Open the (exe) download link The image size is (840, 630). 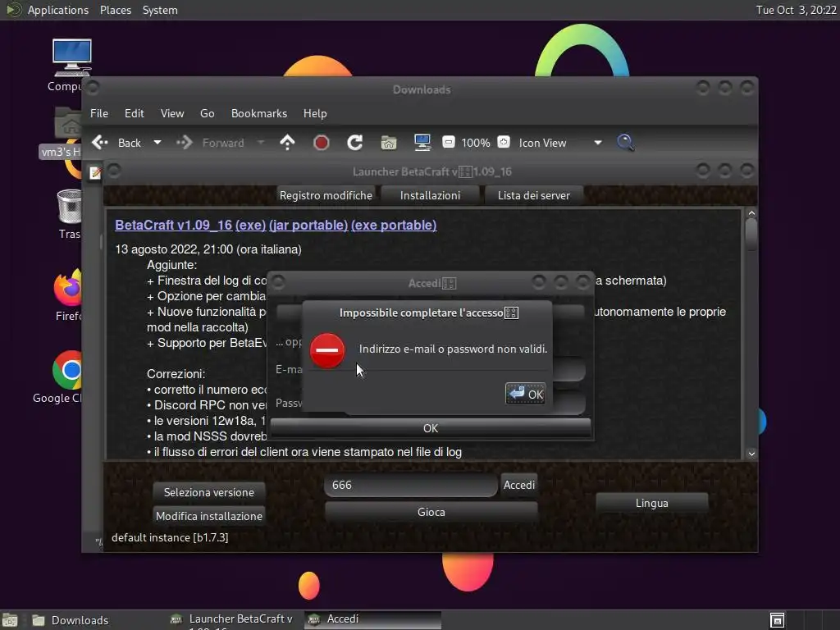click(251, 225)
